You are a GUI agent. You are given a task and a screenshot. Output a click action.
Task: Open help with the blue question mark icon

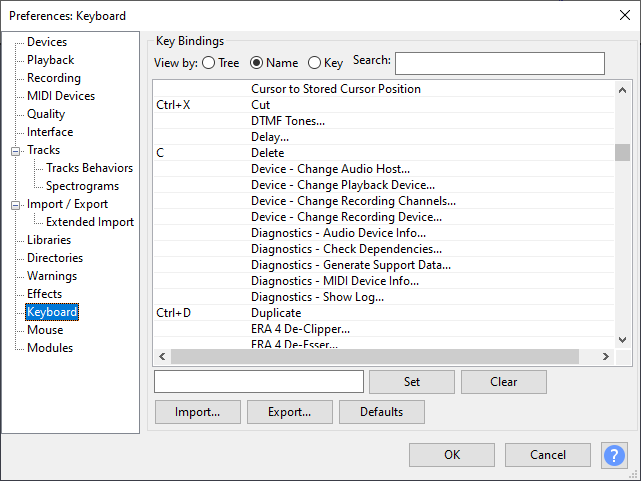pyautogui.click(x=614, y=455)
